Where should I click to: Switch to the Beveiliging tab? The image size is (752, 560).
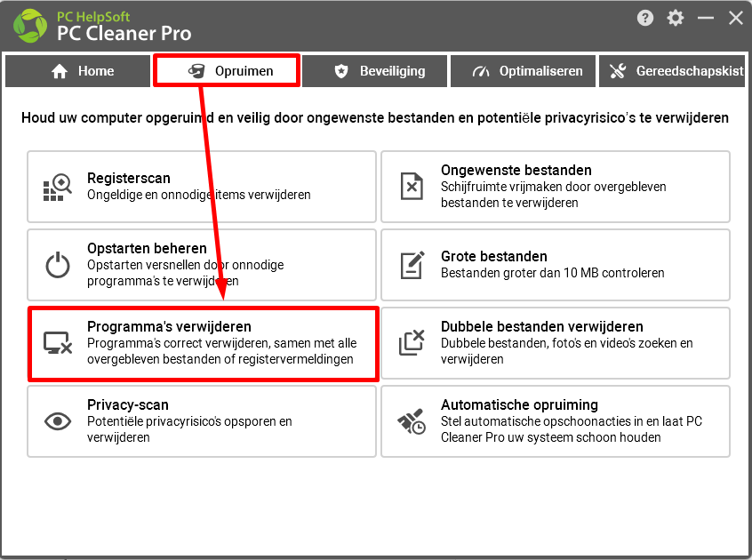click(x=374, y=71)
